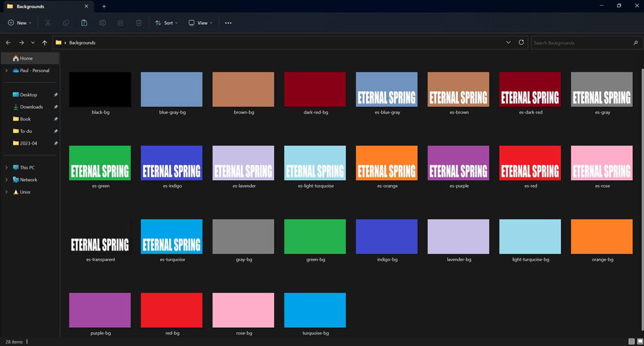Switch to details list view in status bar

pyautogui.click(x=631, y=342)
